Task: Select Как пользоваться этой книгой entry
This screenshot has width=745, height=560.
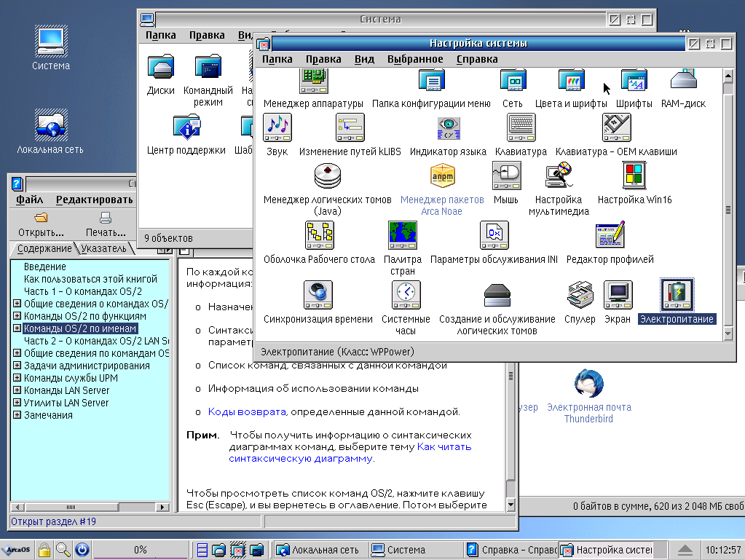Action: tap(90, 279)
